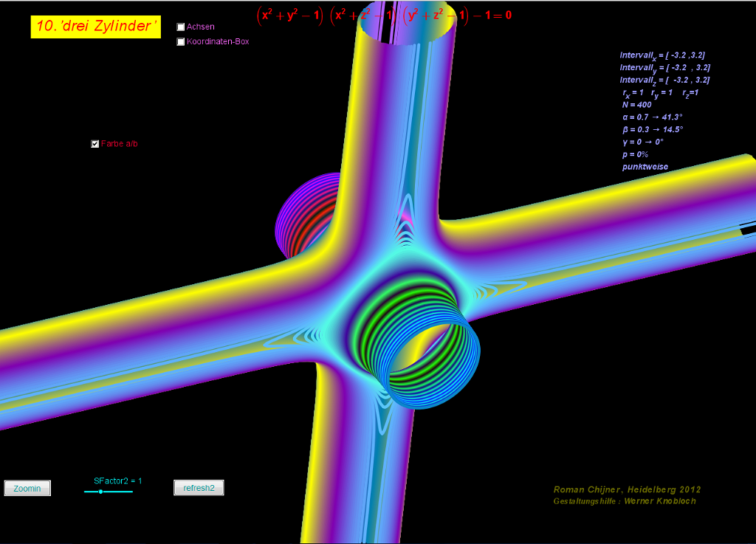The width and height of the screenshot is (756, 544).
Task: Click the refresh2 button
Action: point(199,488)
